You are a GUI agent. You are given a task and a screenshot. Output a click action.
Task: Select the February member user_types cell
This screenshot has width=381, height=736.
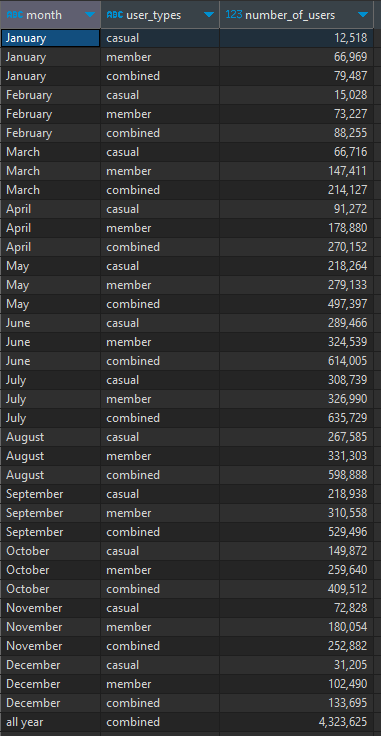(160, 114)
